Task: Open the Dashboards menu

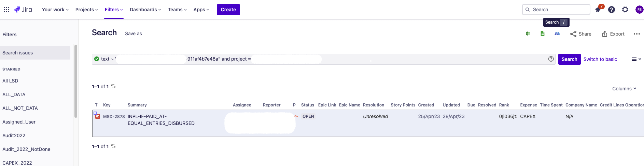Action: [145, 10]
